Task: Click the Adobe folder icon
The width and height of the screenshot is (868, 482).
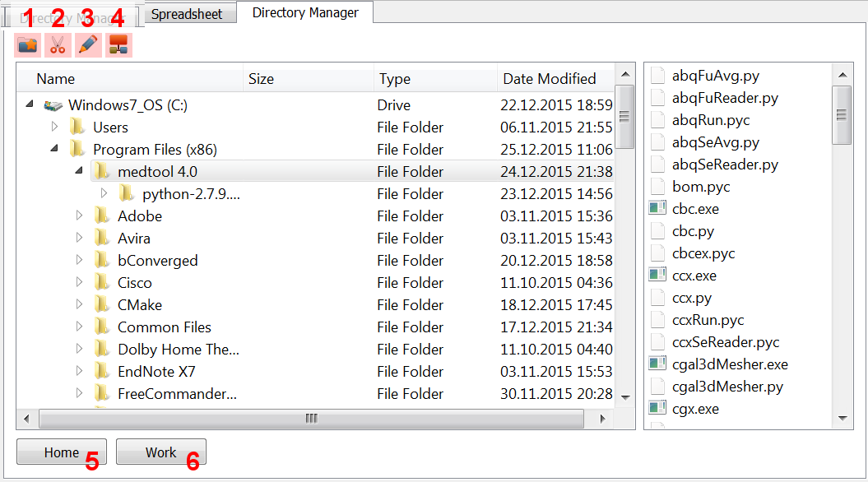Action: pos(102,216)
